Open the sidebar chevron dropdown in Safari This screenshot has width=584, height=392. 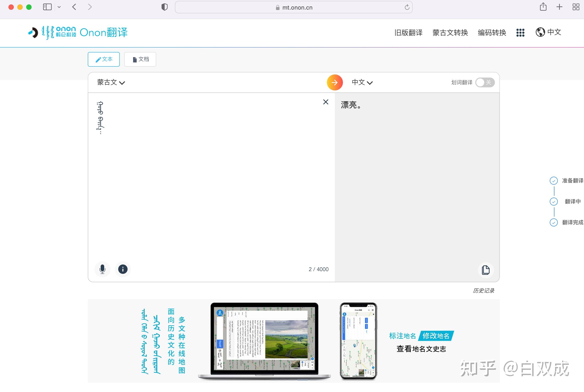[x=59, y=7]
